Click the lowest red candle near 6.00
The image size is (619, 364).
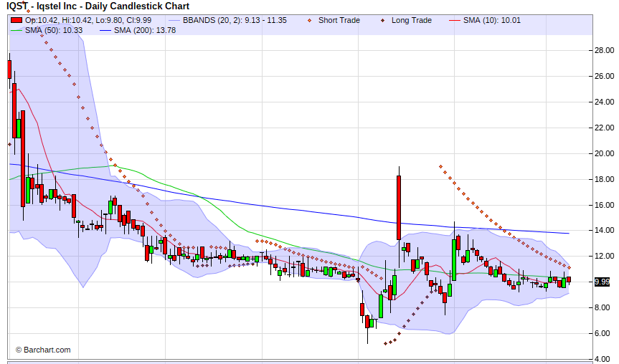[367, 322]
